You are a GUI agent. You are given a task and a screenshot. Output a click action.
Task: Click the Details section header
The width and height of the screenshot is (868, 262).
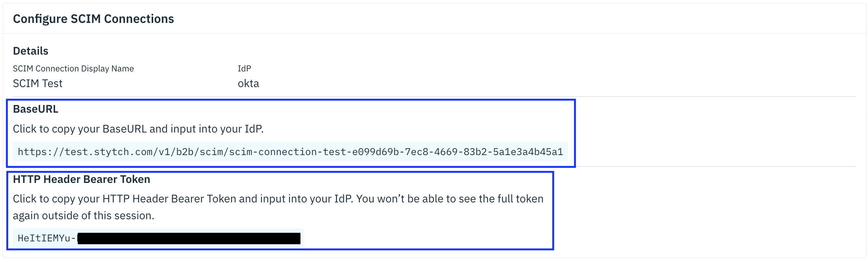(31, 50)
